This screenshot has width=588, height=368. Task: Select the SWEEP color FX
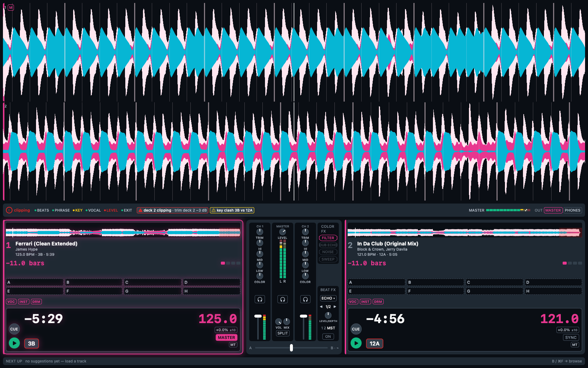[x=328, y=259]
